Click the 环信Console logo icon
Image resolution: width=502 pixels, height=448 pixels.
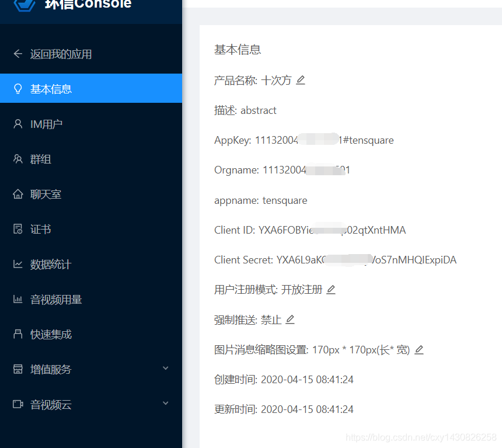tap(25, 5)
